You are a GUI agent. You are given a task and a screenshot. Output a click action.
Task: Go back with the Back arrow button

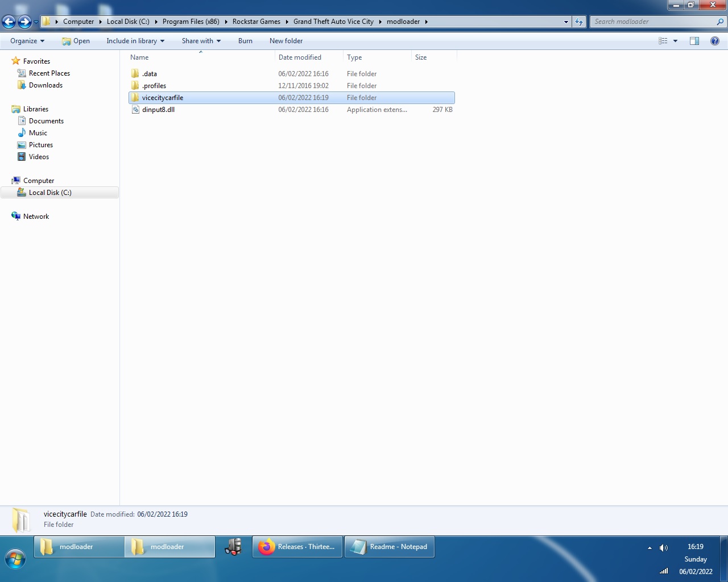(9, 22)
